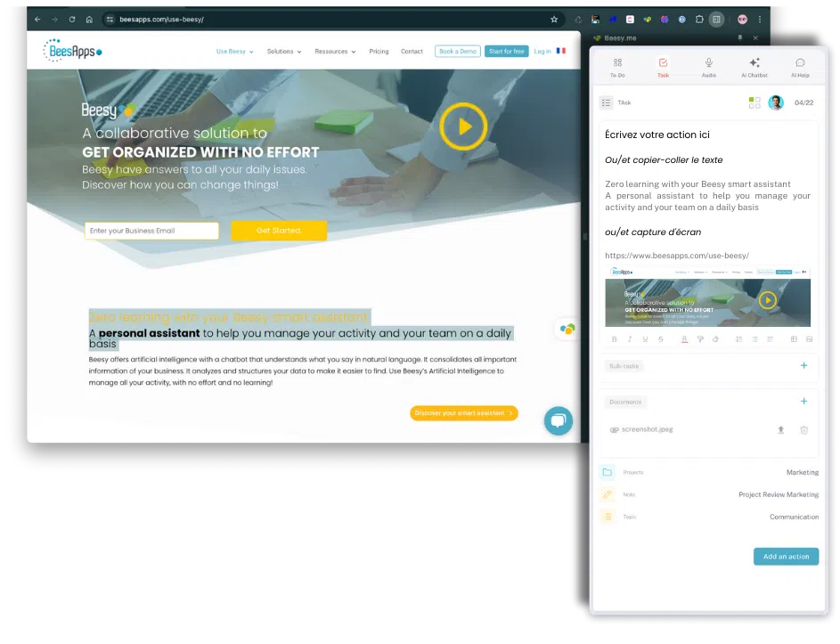Click the Documents label
This screenshot has width=840, height=644.
coord(624,402)
